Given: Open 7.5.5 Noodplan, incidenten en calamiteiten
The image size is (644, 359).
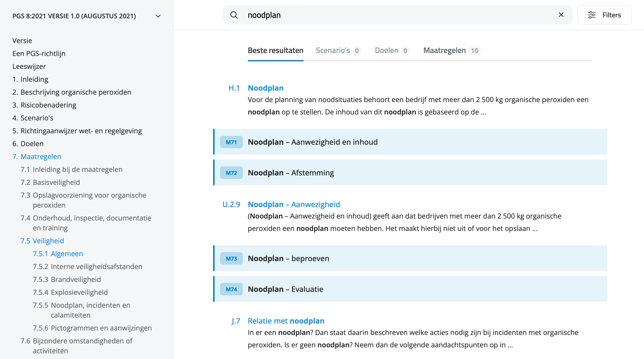Looking at the screenshot, I should click(x=82, y=310).
